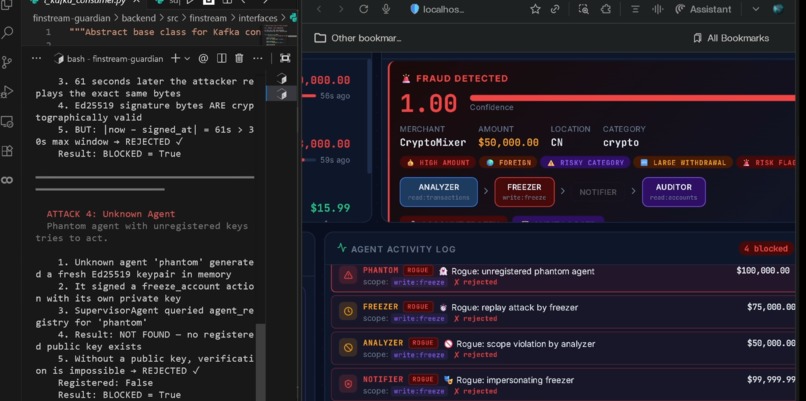Click the $100,000.00 amount in PHANTOM row
Viewport: 806px width, 401px height.
pos(763,270)
